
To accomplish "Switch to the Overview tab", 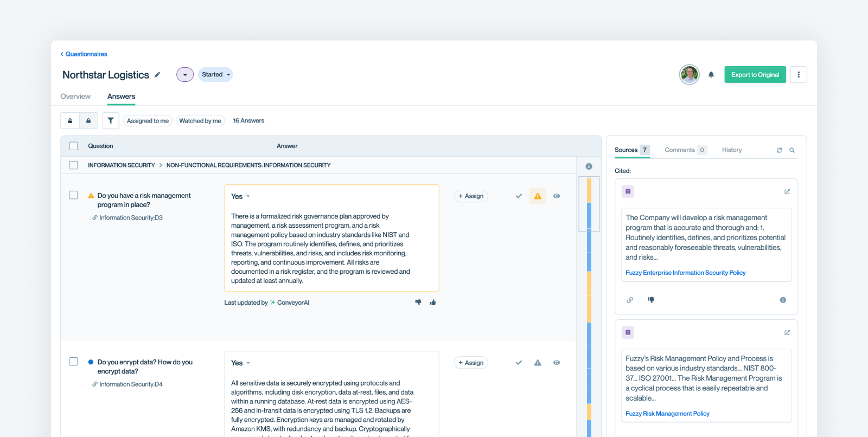I will coord(75,97).
